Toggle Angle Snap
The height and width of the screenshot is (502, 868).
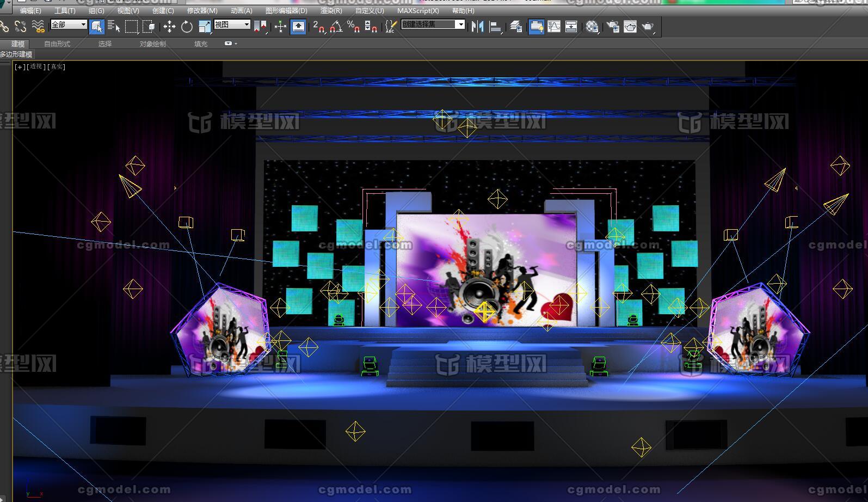[x=336, y=26]
